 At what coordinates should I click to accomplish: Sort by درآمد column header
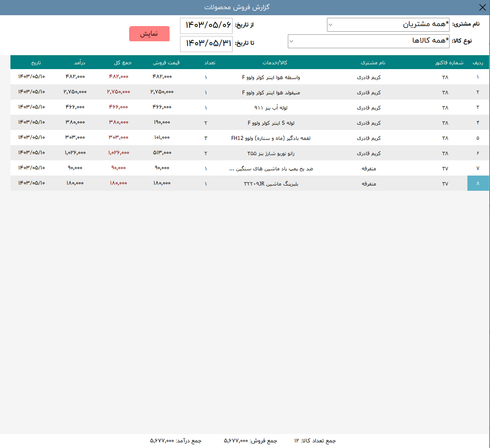[x=80, y=63]
